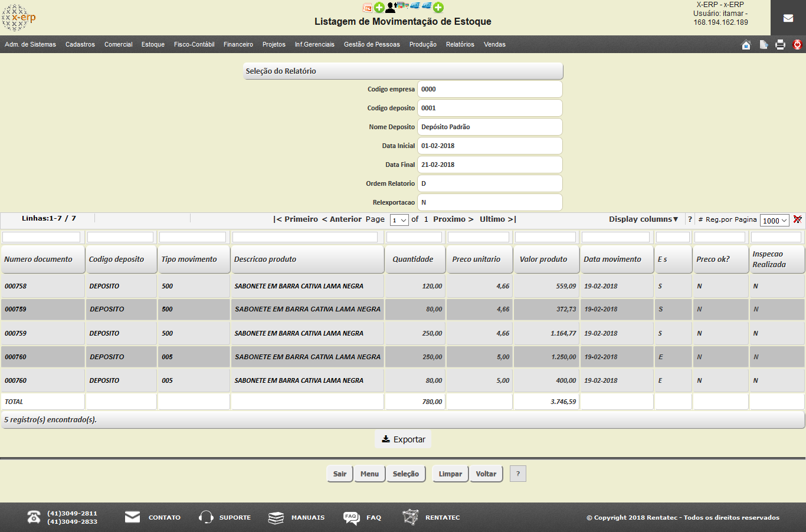Open the Page number dropdown

point(399,220)
